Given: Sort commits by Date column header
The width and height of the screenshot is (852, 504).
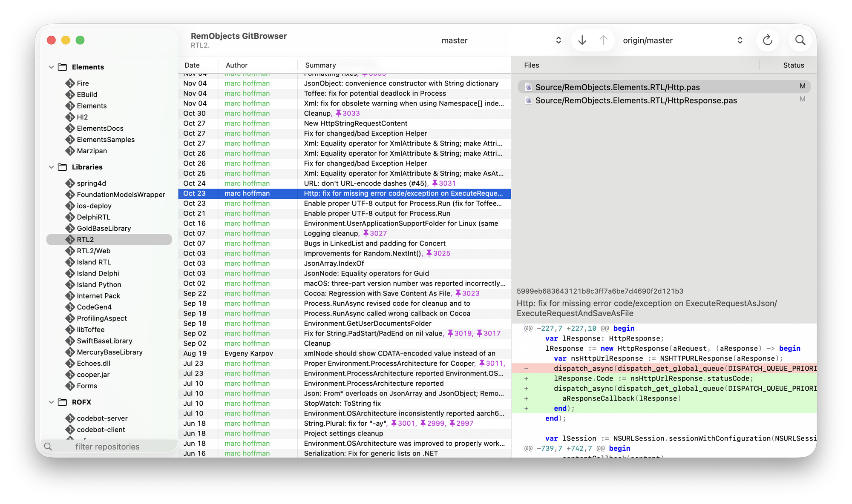Looking at the screenshot, I should tap(192, 65).
